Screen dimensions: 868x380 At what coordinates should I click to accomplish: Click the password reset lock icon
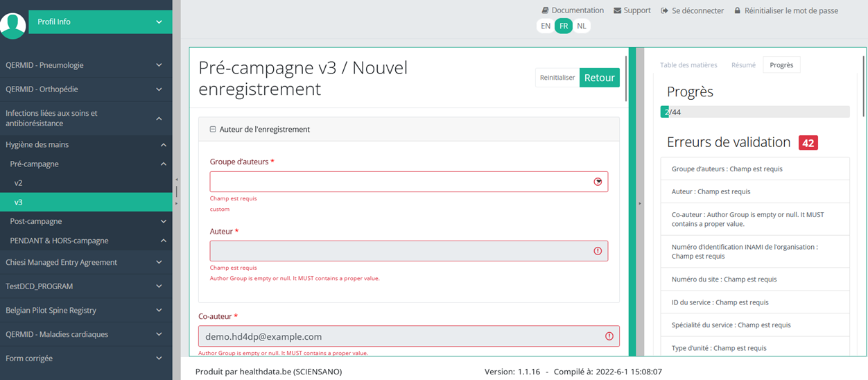click(738, 11)
